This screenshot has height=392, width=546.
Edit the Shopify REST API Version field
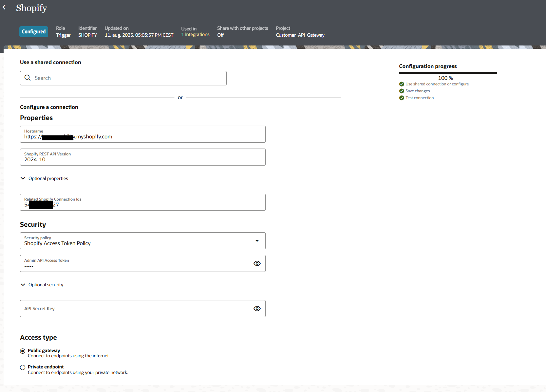pos(143,157)
